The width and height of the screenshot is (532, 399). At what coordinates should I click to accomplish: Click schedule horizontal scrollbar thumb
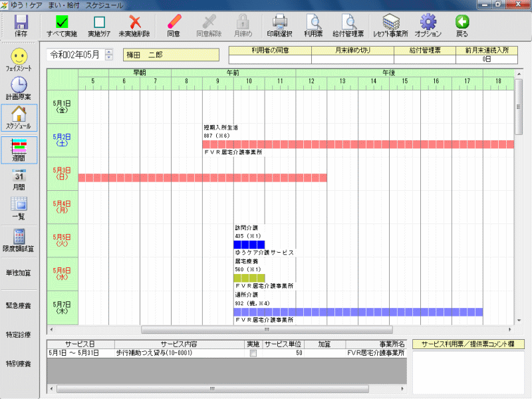click(x=267, y=329)
